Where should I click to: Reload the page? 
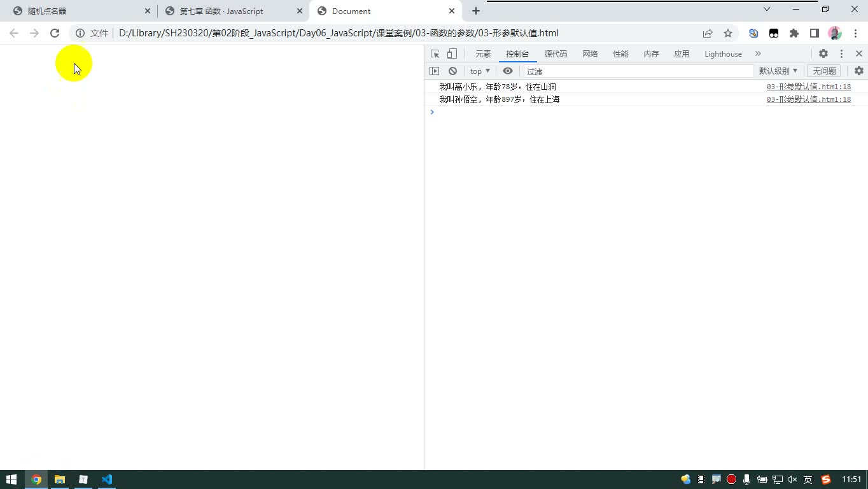[55, 33]
